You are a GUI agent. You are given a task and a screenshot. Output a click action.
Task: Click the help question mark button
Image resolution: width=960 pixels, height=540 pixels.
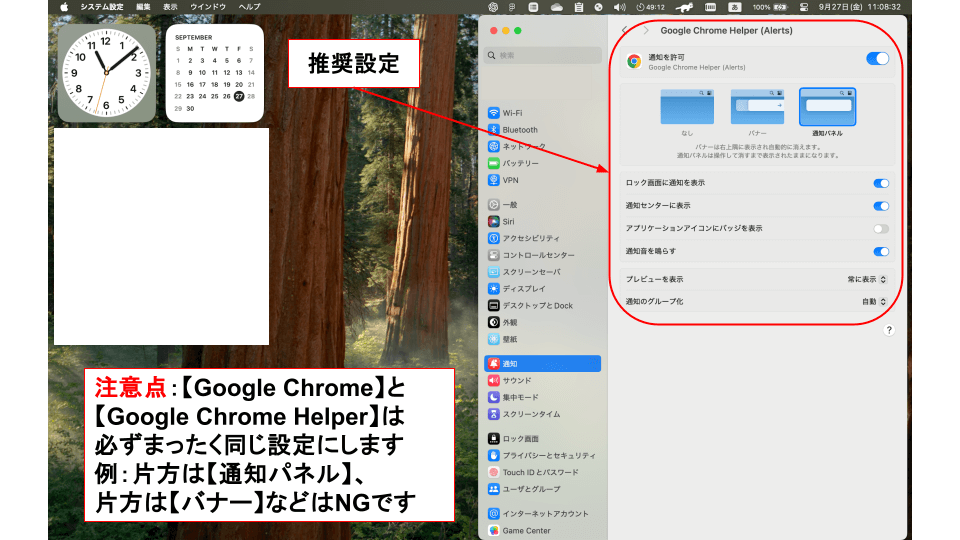[x=888, y=330]
